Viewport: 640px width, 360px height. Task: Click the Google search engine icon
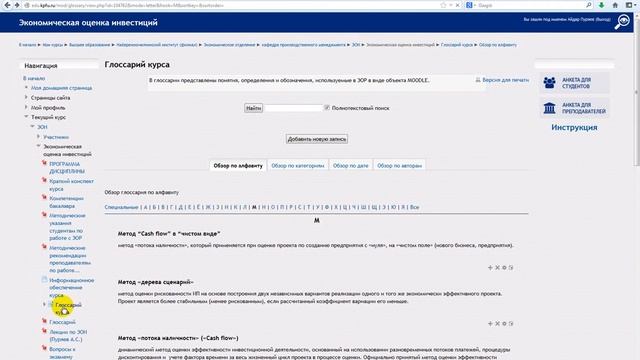tap(469, 5)
